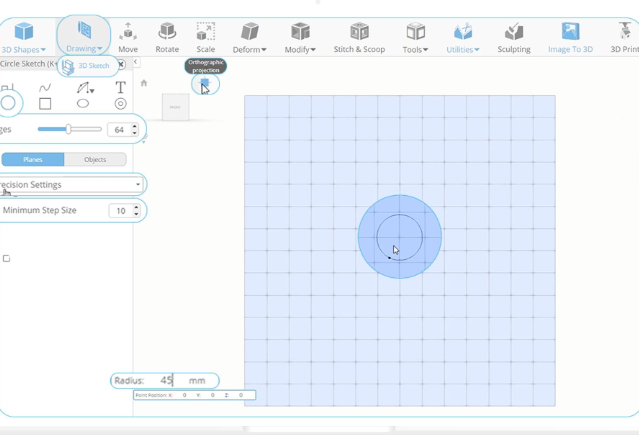Toggle the checkbox in the left panel
Image resolution: width=639 pixels, height=435 pixels.
[x=7, y=258]
